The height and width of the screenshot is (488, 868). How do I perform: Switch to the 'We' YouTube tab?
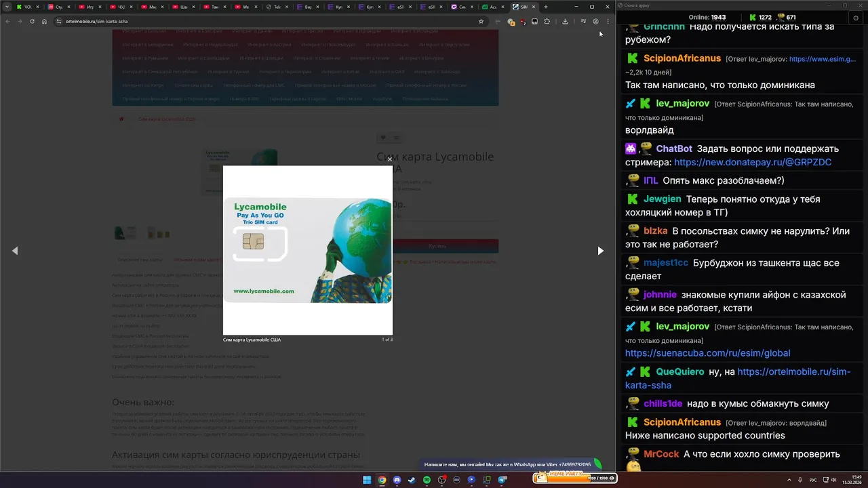[245, 7]
